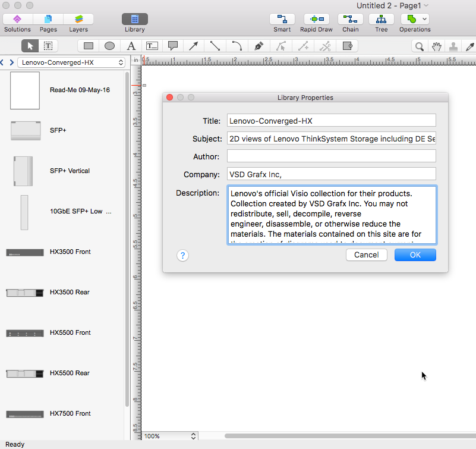Select the hypernote shape tool
Viewport: 476px width, 449px height.
click(347, 46)
